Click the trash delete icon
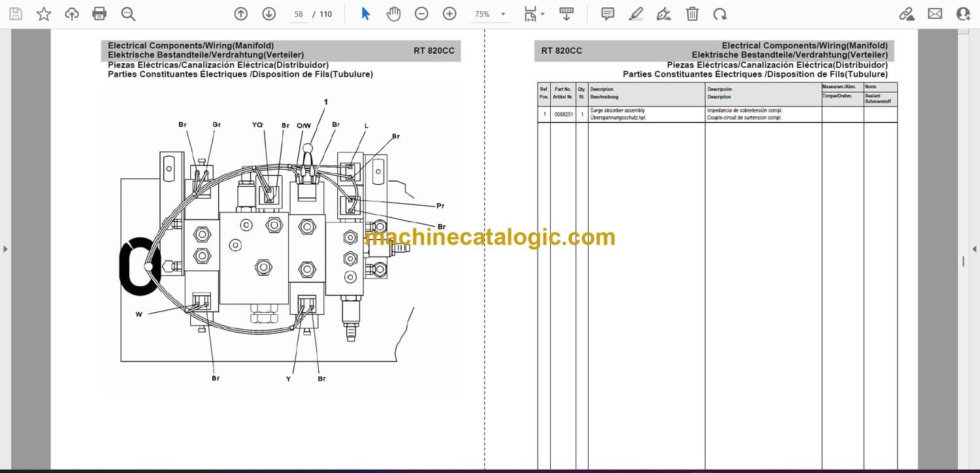The image size is (980, 473). pos(692,14)
